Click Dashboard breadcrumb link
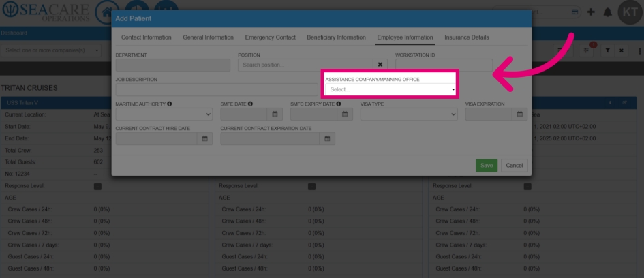This screenshot has height=278, width=644. pos(14,33)
